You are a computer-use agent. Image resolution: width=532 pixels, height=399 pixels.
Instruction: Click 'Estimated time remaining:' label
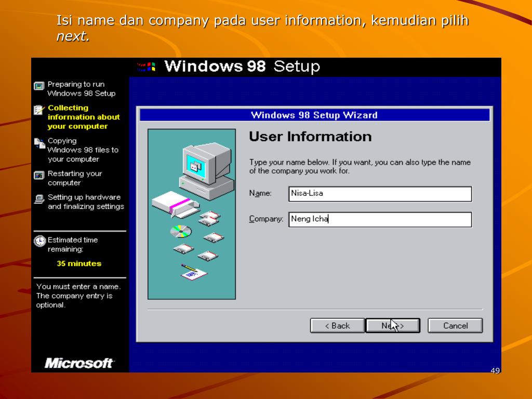pos(73,245)
